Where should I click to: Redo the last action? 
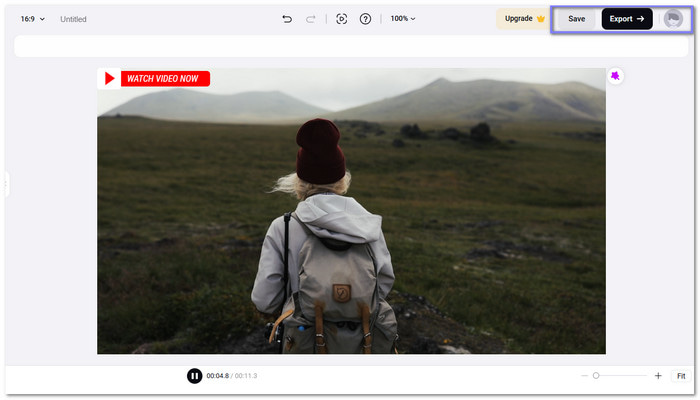[311, 19]
